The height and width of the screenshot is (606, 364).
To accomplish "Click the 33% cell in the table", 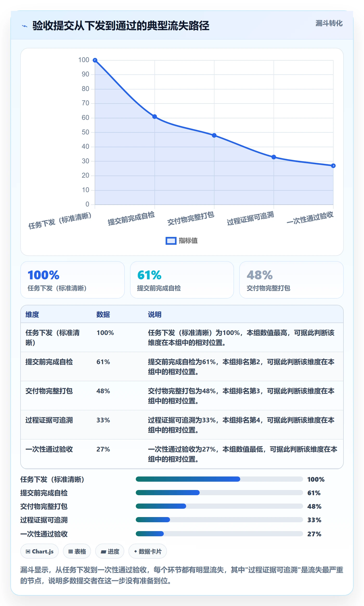I will coord(103,420).
